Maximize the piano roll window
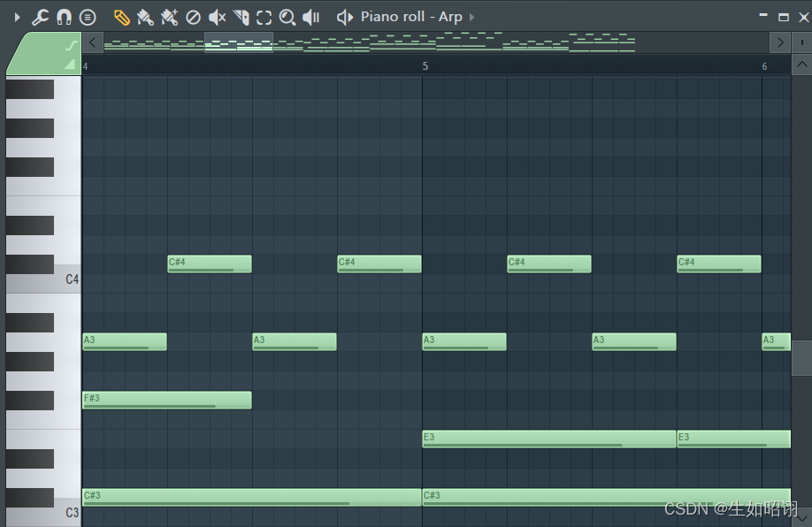This screenshot has height=527, width=812. [784, 17]
